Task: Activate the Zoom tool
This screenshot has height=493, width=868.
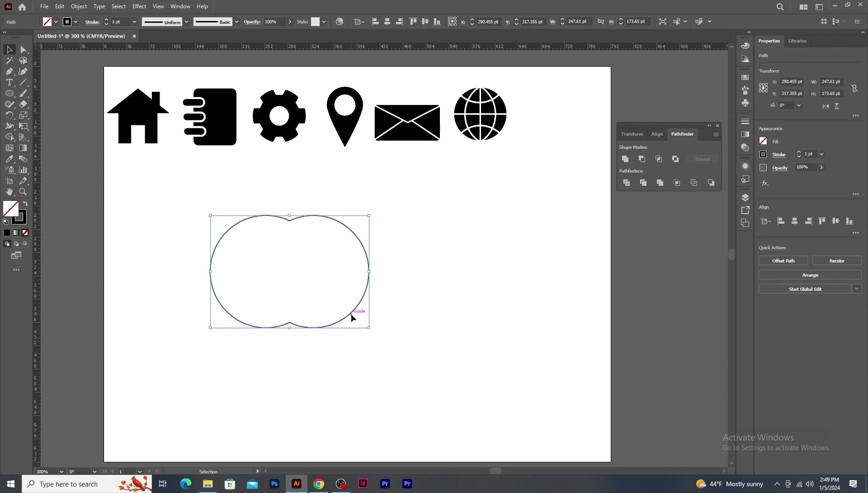Action: 24,192
